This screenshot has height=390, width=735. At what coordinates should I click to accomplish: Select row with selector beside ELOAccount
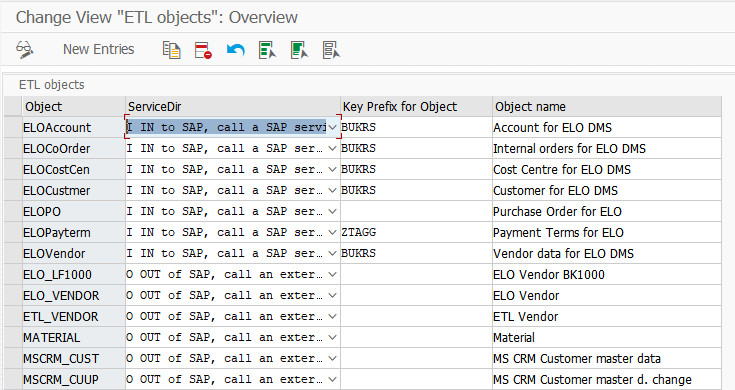13,128
